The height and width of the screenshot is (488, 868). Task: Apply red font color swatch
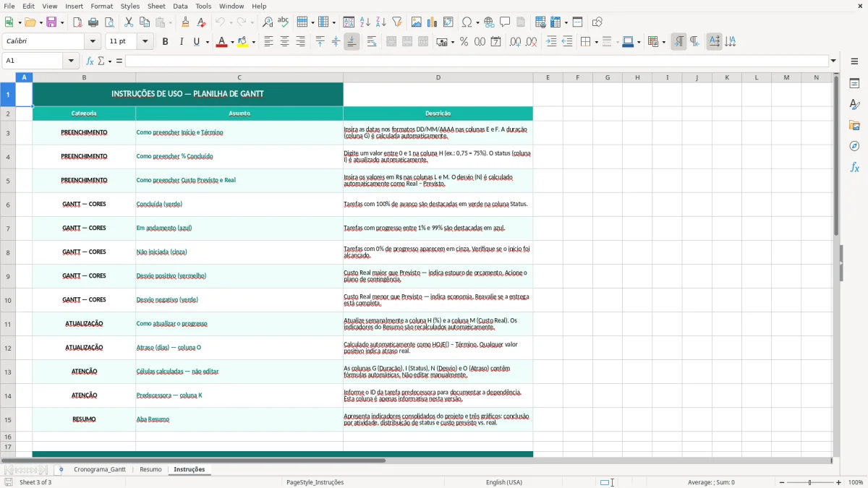point(221,42)
